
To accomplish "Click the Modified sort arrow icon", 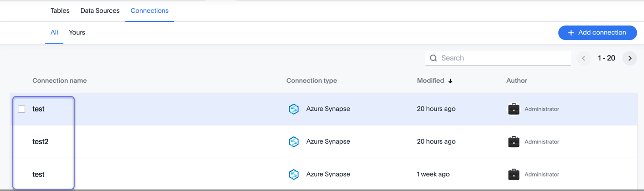I will [x=450, y=81].
